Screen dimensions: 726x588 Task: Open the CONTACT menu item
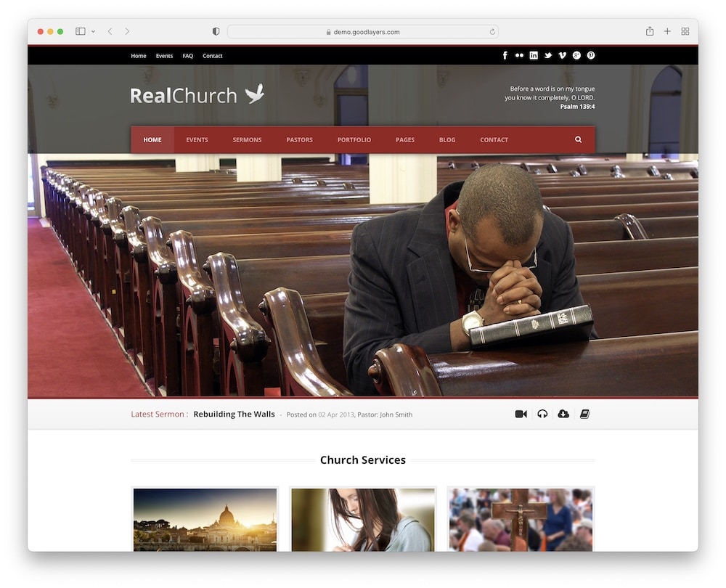point(494,140)
